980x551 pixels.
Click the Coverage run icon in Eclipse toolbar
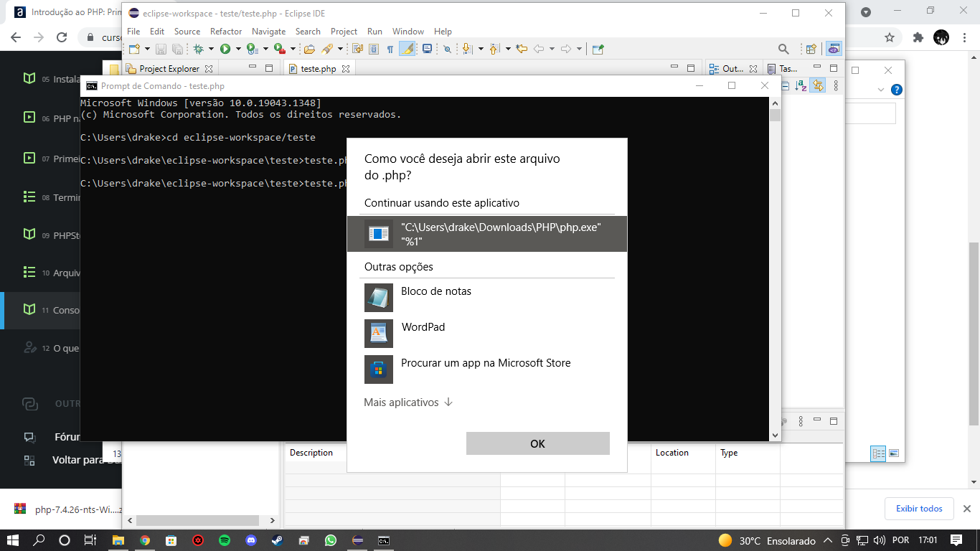tap(253, 49)
